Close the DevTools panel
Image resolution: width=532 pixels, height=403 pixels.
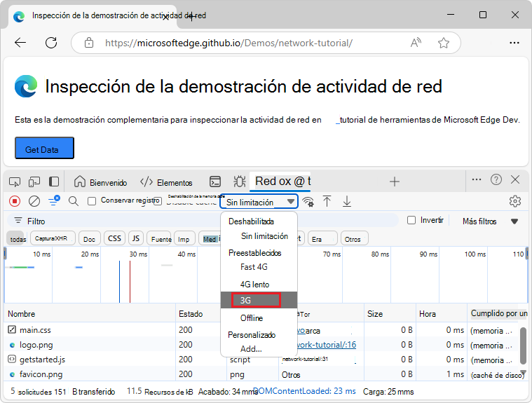[x=515, y=179]
